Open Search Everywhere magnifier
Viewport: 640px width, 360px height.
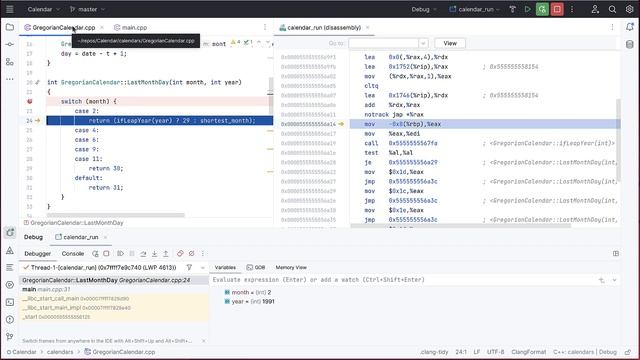coord(612,9)
